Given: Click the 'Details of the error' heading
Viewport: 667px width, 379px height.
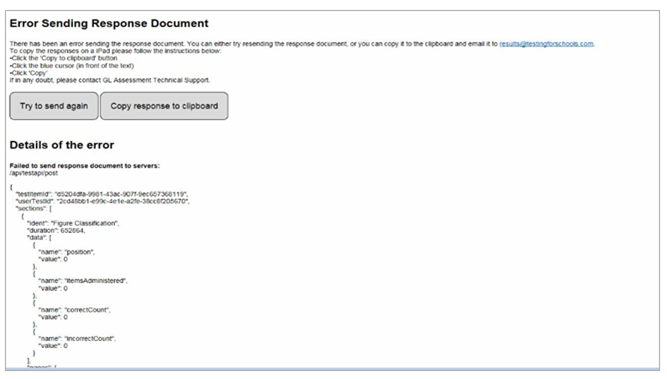Looking at the screenshot, I should tap(62, 145).
